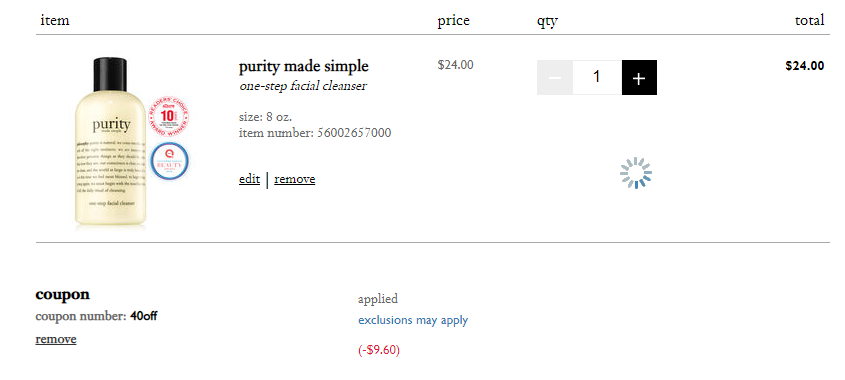Click the blue Beauty award badge
The height and width of the screenshot is (380, 845).
pyautogui.click(x=169, y=161)
